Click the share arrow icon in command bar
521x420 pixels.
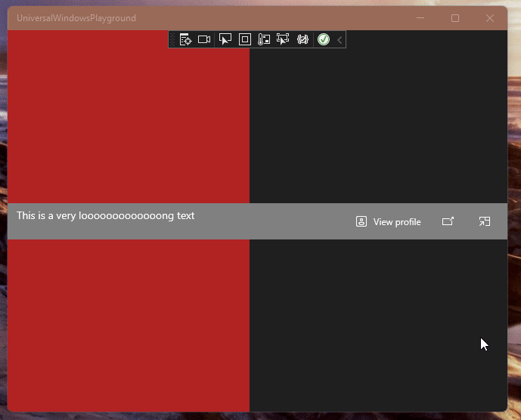pyautogui.click(x=448, y=221)
